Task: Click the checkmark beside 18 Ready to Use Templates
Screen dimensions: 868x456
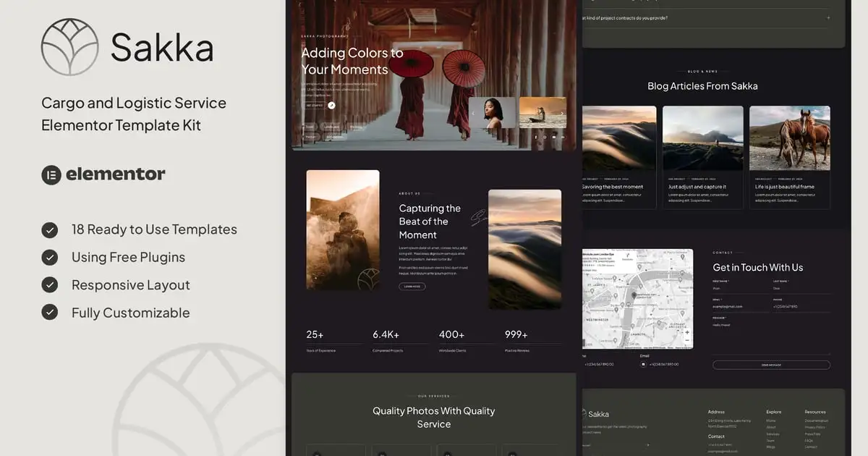Action: pyautogui.click(x=50, y=229)
